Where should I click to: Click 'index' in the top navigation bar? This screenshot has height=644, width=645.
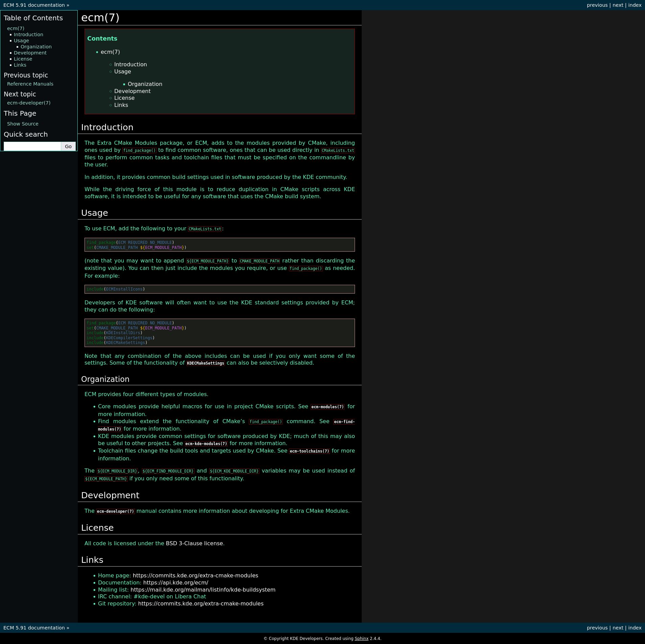coord(635,5)
